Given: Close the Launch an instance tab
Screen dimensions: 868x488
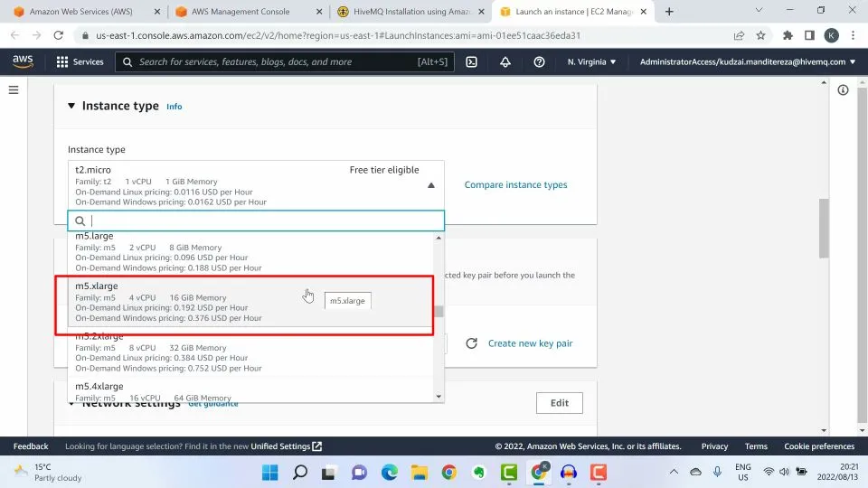Looking at the screenshot, I should (643, 12).
